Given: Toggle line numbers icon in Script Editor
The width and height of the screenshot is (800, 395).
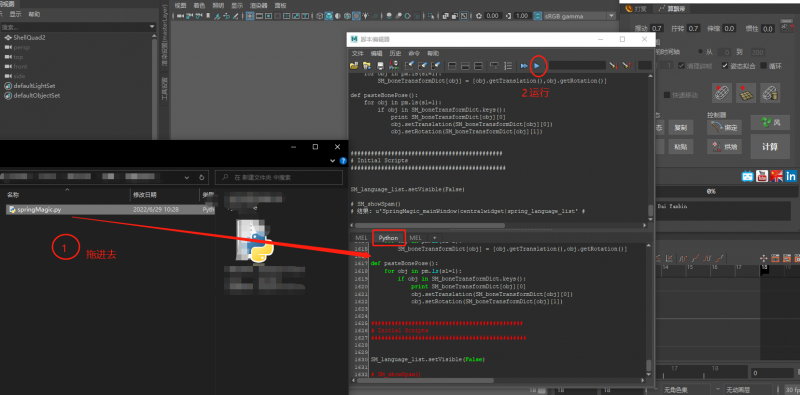Looking at the screenshot, I should tap(508, 66).
